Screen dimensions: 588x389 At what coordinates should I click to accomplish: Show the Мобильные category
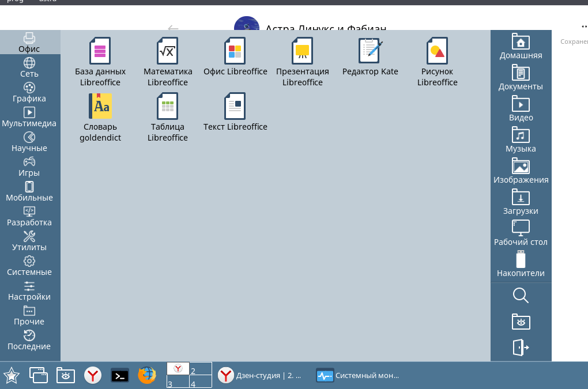29,191
